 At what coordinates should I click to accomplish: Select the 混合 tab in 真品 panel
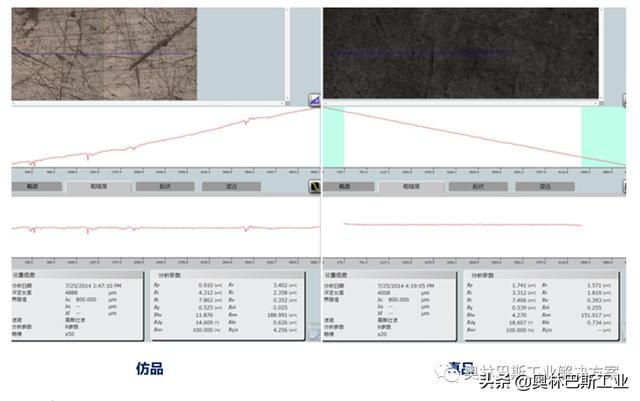pos(545,187)
